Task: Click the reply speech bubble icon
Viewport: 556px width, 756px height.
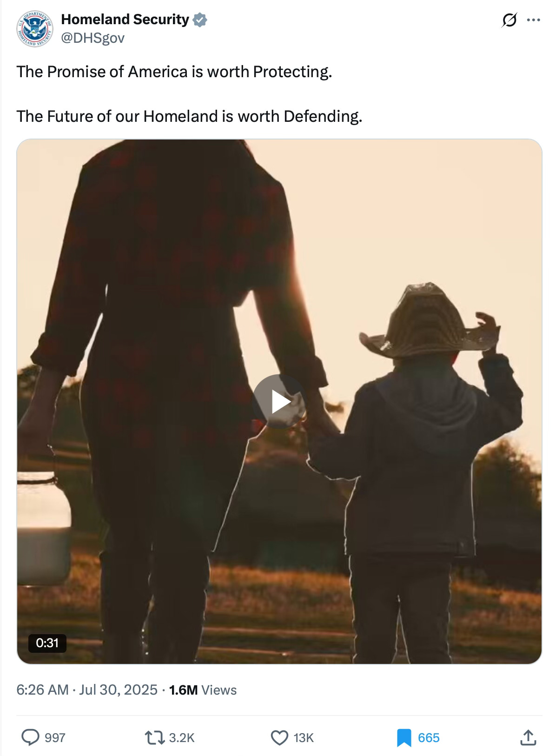Action: pos(31,737)
